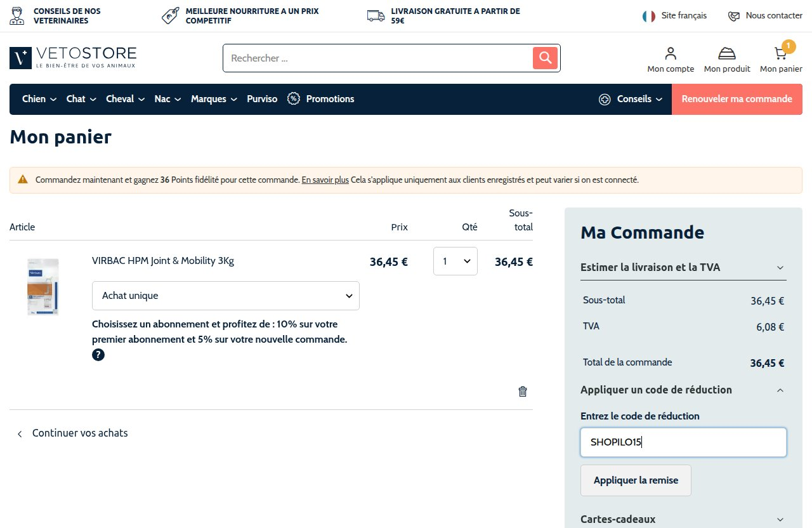This screenshot has height=528, width=812.
Task: Open the Chien menu
Action: (x=39, y=99)
